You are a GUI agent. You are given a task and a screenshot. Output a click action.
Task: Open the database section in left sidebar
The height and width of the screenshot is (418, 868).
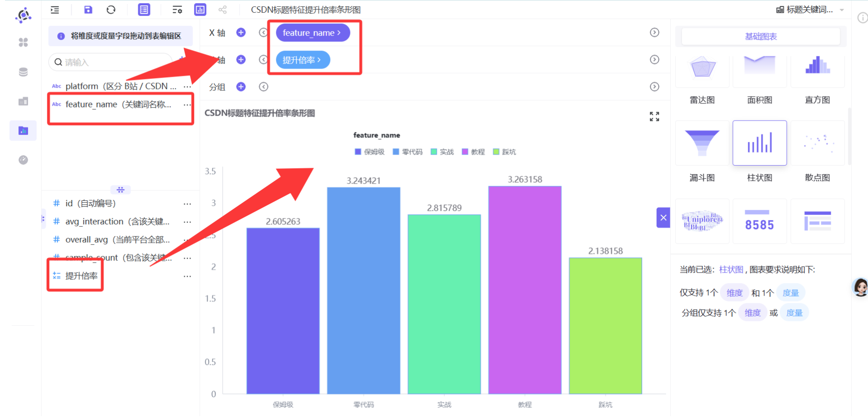click(x=23, y=72)
